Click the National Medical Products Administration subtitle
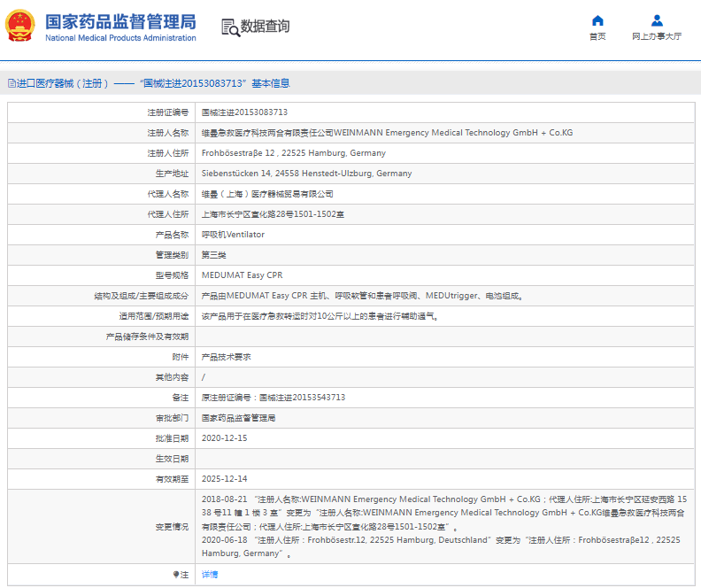 (120, 38)
